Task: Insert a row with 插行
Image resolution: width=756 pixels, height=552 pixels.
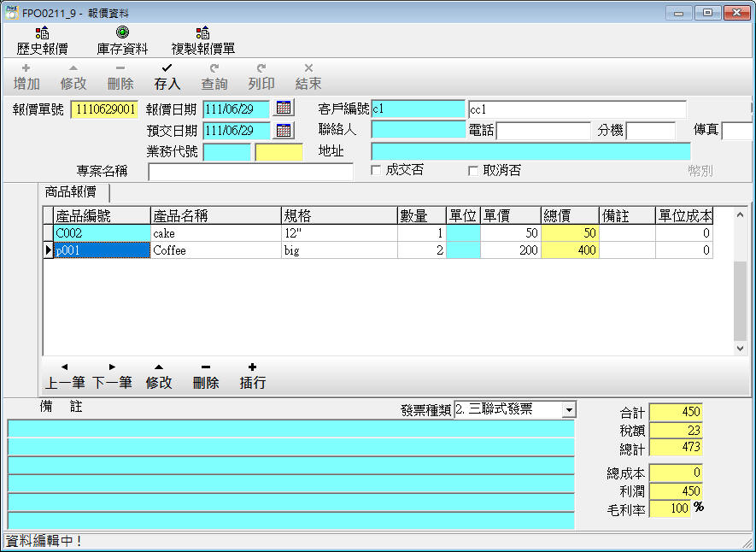Action: point(252,377)
